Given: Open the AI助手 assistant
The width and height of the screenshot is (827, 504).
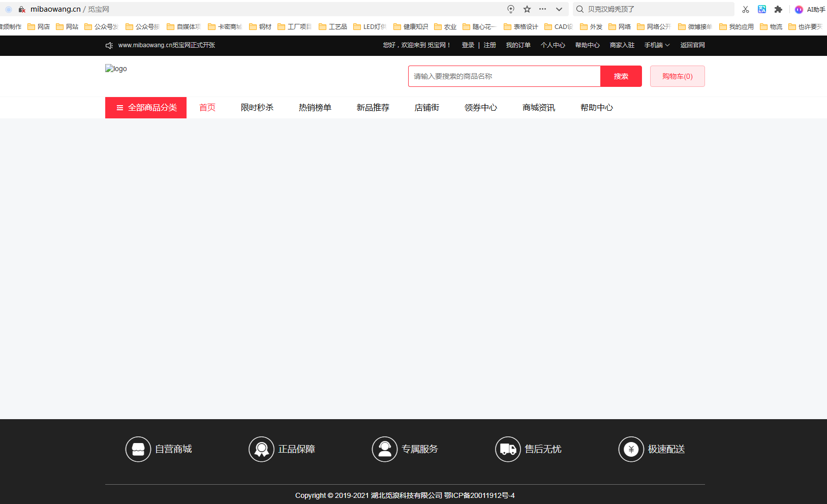Looking at the screenshot, I should (x=810, y=9).
